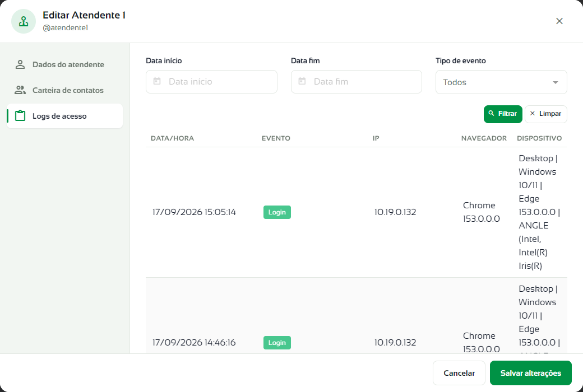Click the X icon on Limpar button
The image size is (583, 392).
(532, 113)
